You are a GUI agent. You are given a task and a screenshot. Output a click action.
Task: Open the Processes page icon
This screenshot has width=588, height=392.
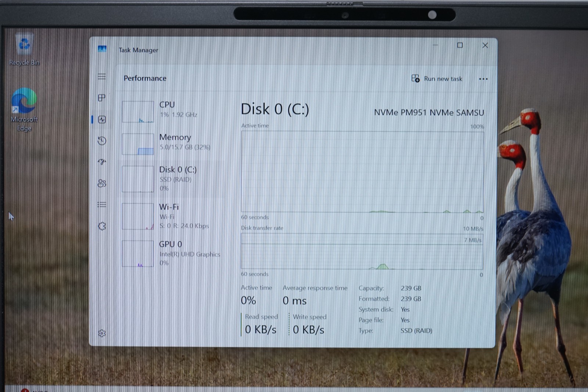(x=102, y=97)
